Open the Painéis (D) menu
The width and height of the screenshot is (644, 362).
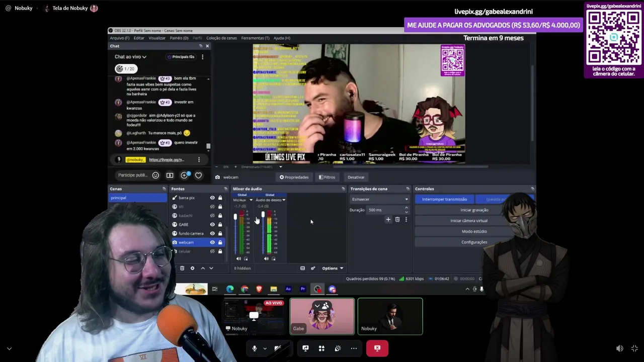pos(179,38)
